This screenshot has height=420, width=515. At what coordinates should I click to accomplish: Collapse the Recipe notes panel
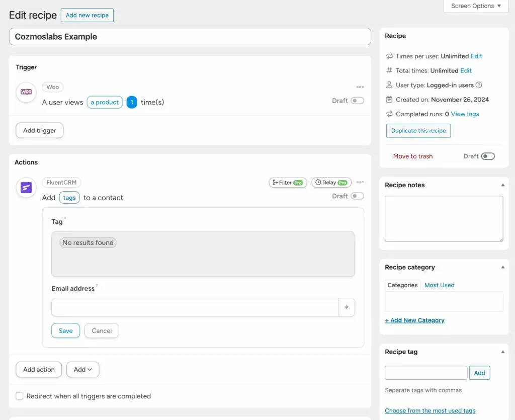(x=502, y=185)
